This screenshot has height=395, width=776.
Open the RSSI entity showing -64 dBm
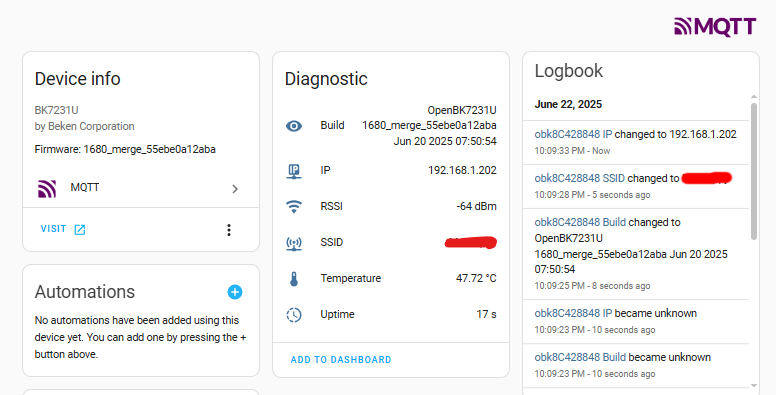(x=391, y=206)
